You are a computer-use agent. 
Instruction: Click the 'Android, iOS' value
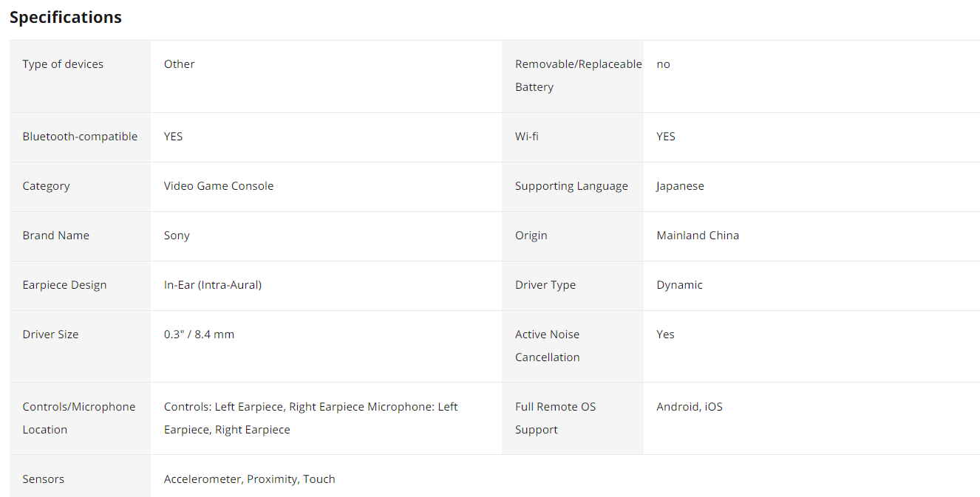point(690,407)
